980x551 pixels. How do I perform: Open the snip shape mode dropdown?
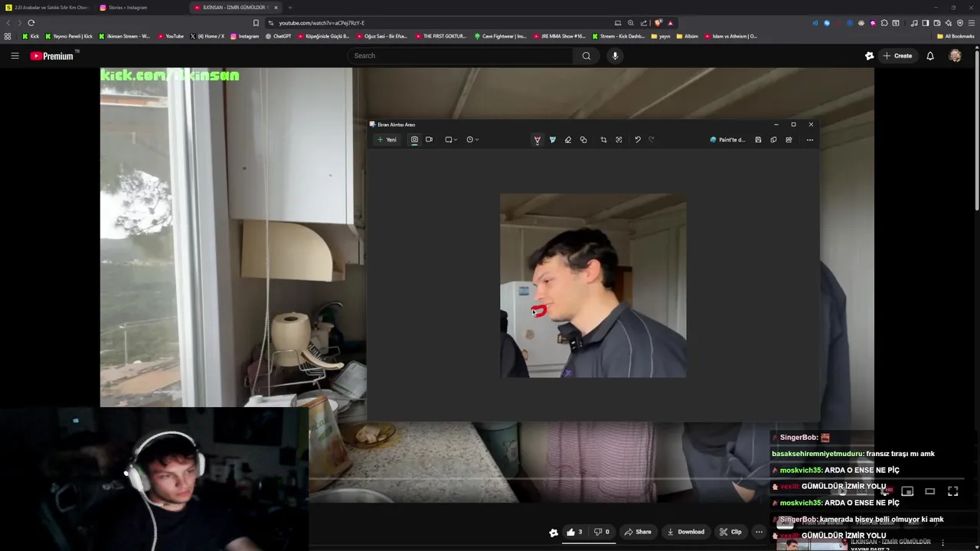coord(451,140)
